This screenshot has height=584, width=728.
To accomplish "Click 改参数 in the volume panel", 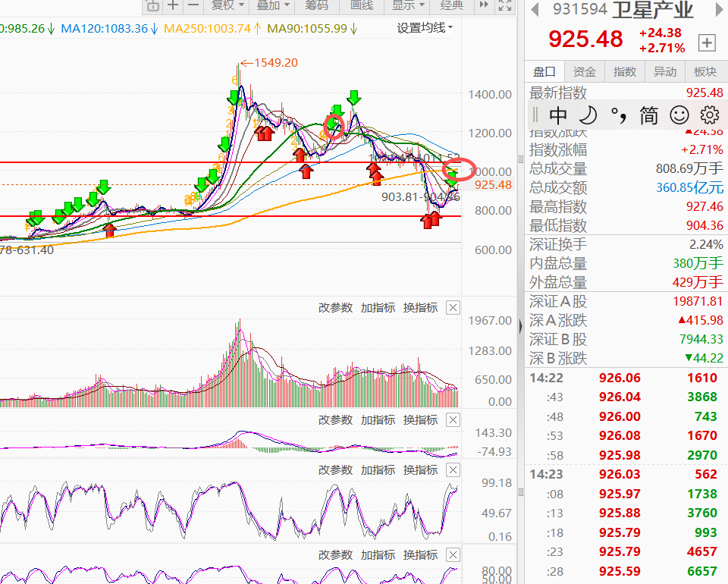I will coord(336,307).
